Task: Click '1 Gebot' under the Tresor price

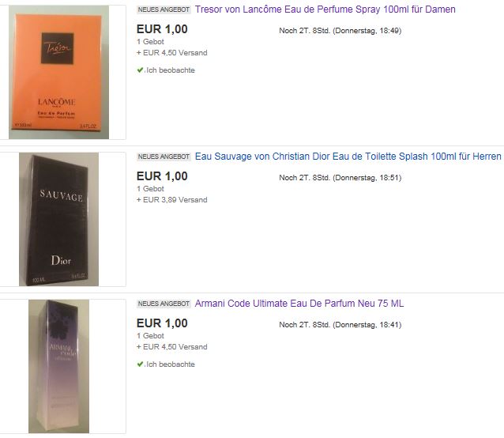Action: [150, 41]
